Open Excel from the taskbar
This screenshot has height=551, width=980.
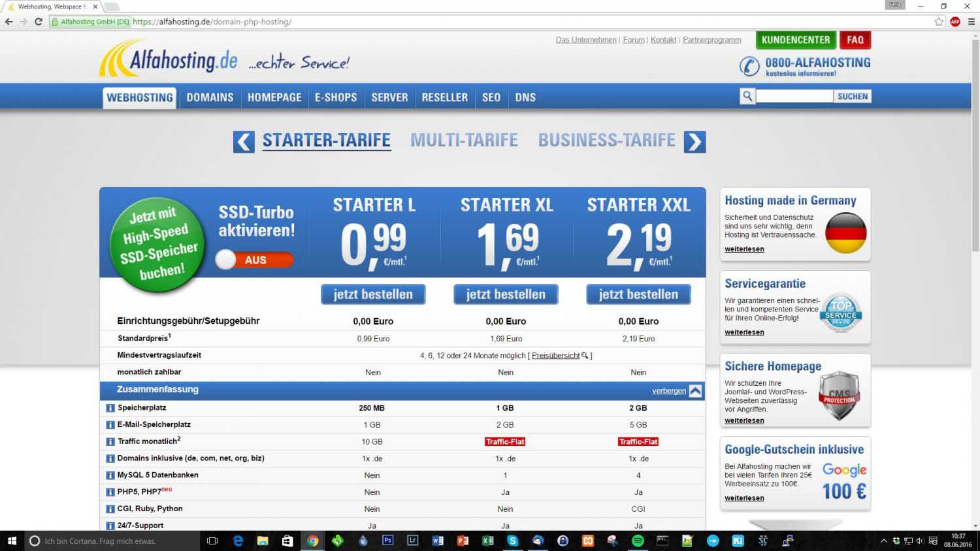(487, 541)
